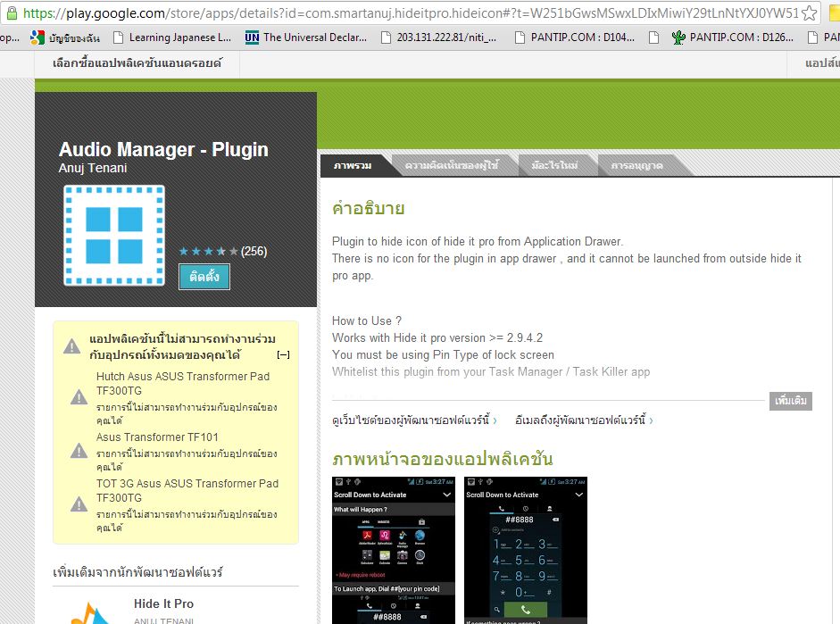Click the green padlock icon in address bar
840x624 pixels.
pyautogui.click(x=12, y=12)
